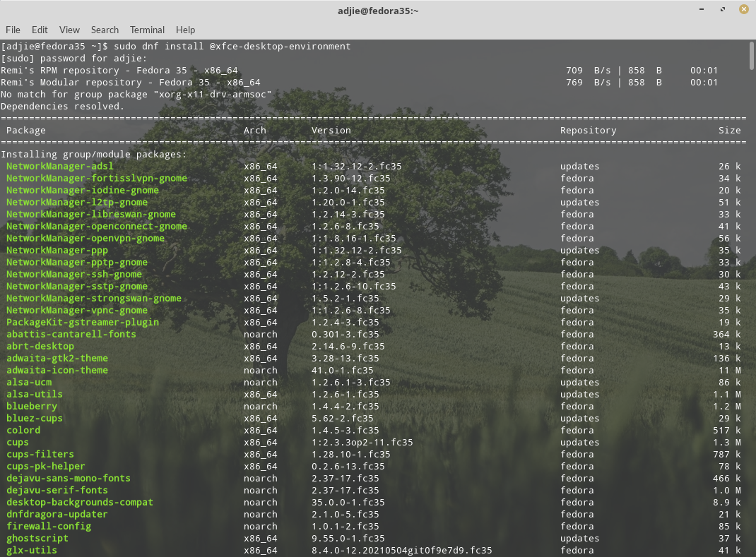Maximize the terminal window
This screenshot has width=756, height=557.
tap(723, 10)
